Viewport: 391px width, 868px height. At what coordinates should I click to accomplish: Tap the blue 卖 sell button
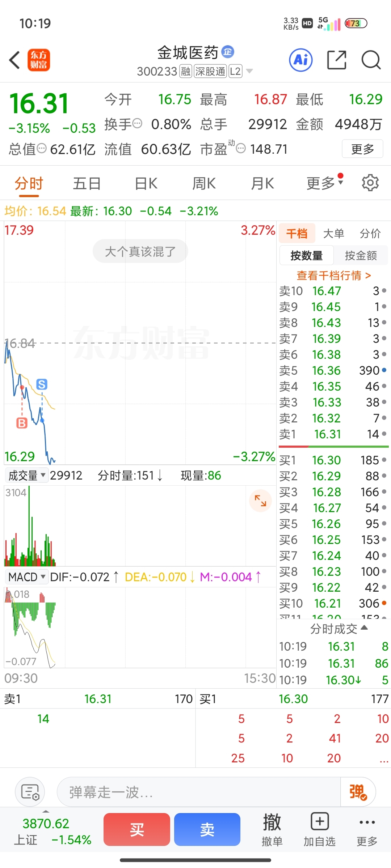[x=207, y=829]
